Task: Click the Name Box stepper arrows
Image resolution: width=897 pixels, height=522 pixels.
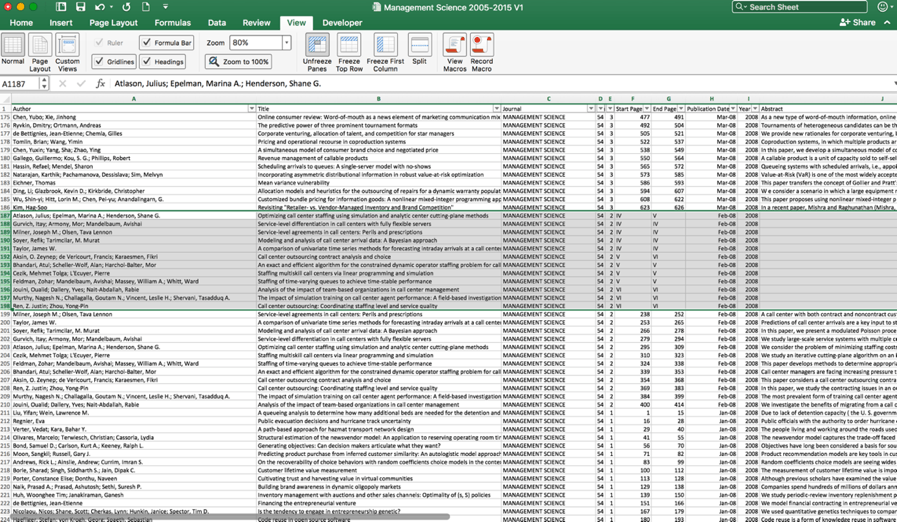Action: click(x=44, y=84)
